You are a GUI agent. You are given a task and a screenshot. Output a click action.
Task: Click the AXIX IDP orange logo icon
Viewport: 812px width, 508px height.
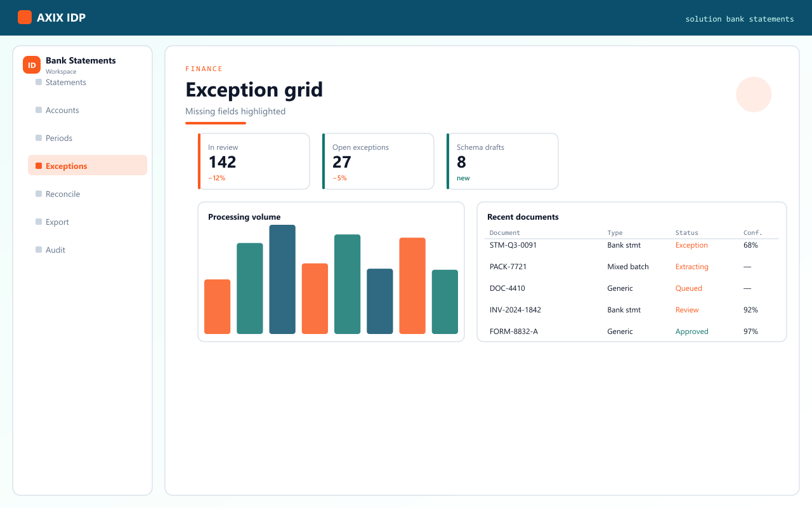tap(25, 17)
